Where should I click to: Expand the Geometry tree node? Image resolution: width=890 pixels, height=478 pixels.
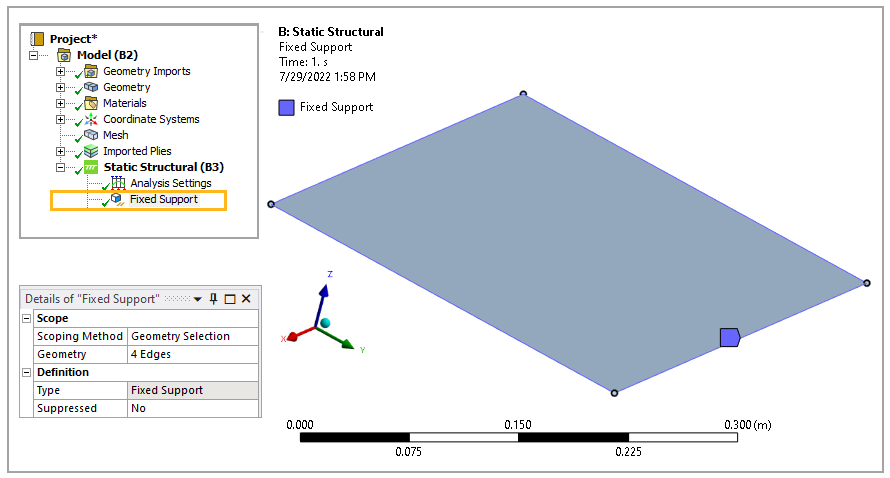coord(60,87)
